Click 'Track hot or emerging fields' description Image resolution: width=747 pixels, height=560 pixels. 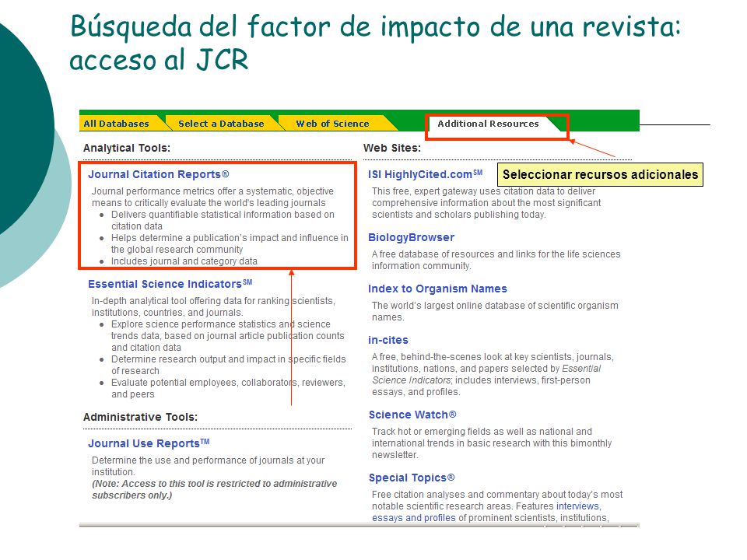tap(492, 443)
